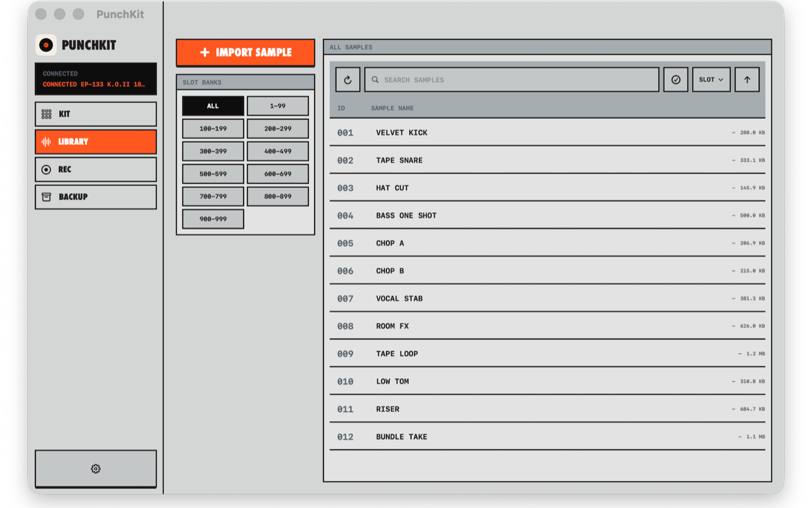Select slot bank 300-399
Viewport: 812px width, 508px height.
(x=213, y=151)
